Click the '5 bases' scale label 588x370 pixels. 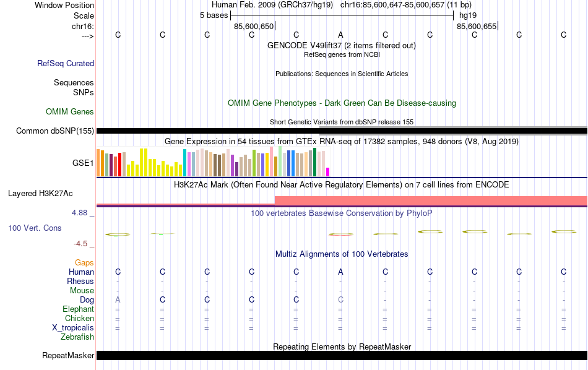(x=214, y=15)
